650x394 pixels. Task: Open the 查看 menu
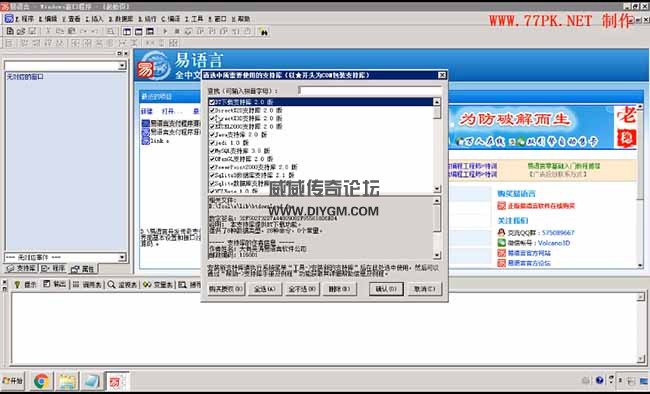71,19
